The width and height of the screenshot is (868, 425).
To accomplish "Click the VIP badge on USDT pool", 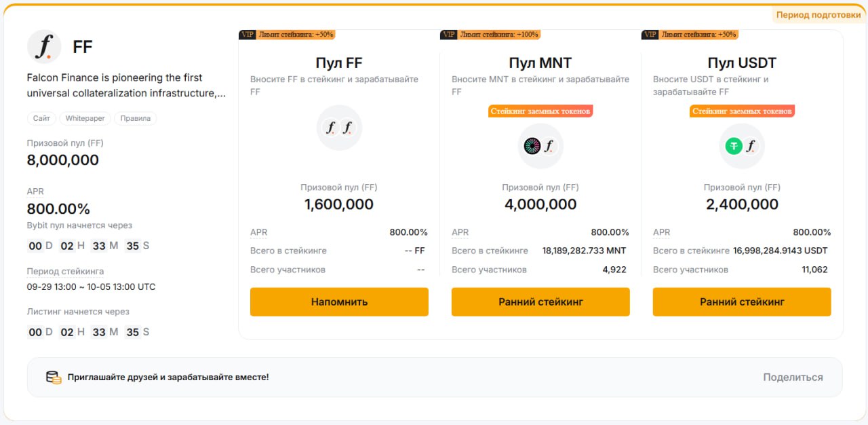I will click(x=650, y=35).
